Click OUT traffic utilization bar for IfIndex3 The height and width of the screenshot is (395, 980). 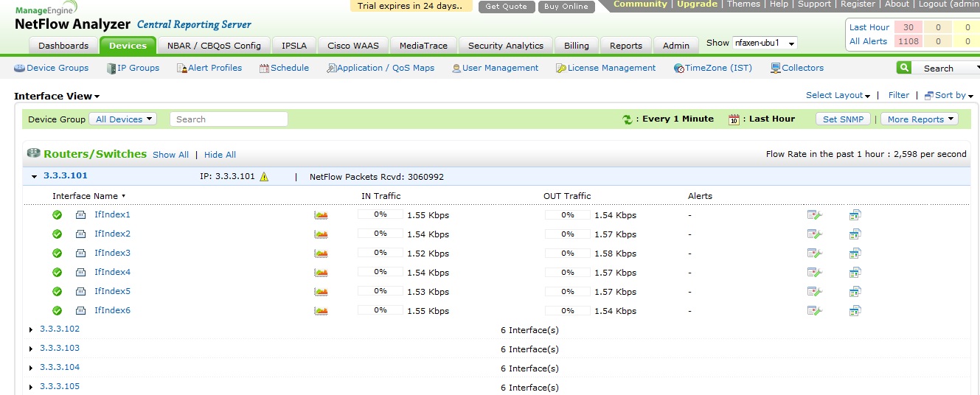tap(568, 253)
